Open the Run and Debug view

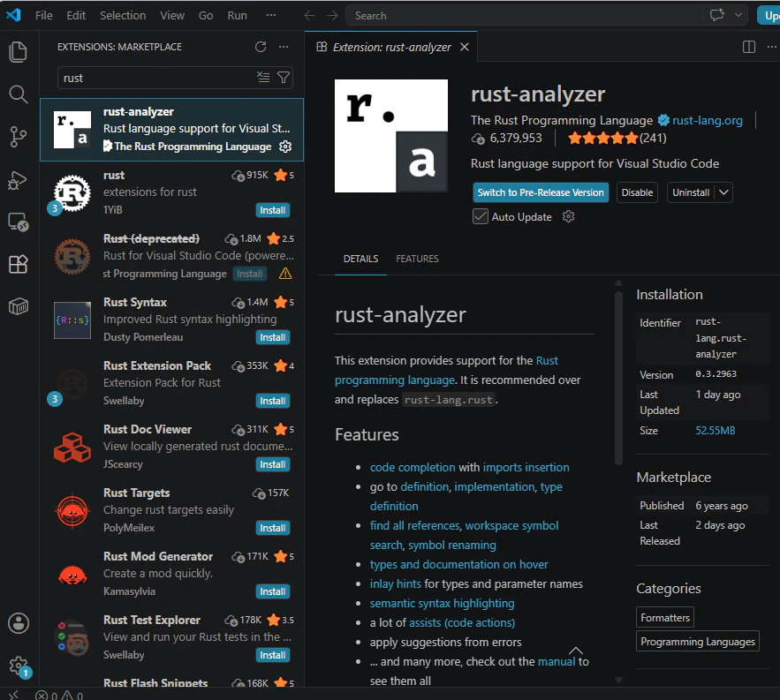click(x=19, y=180)
